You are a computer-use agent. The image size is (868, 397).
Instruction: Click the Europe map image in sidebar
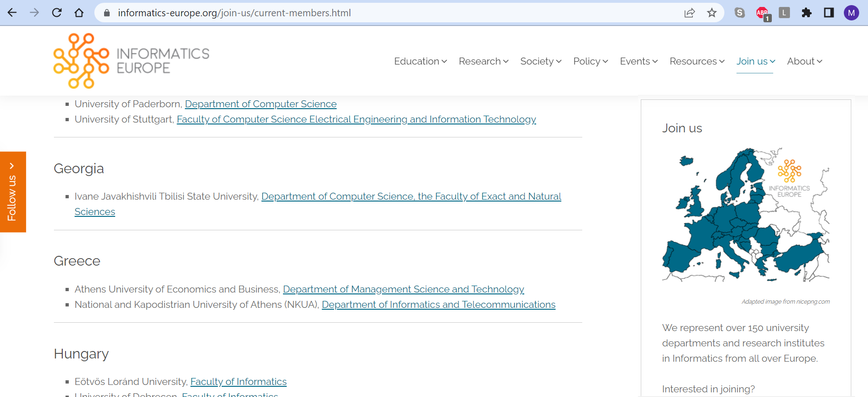[x=746, y=215]
